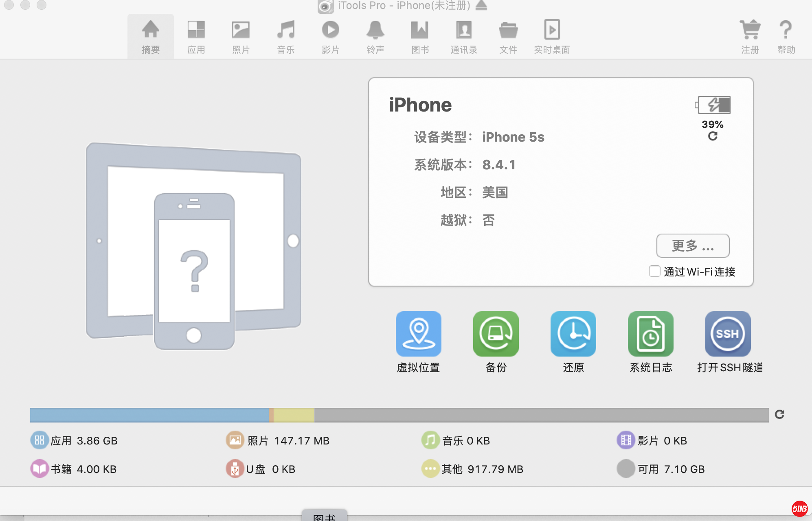
Task: Open the 虚拟位置 virtual location tool
Action: tap(418, 334)
